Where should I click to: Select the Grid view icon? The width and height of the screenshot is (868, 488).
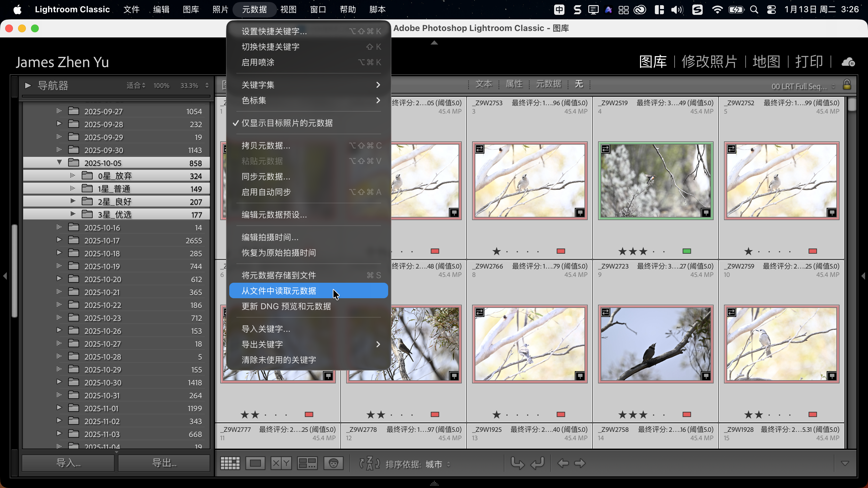point(230,463)
